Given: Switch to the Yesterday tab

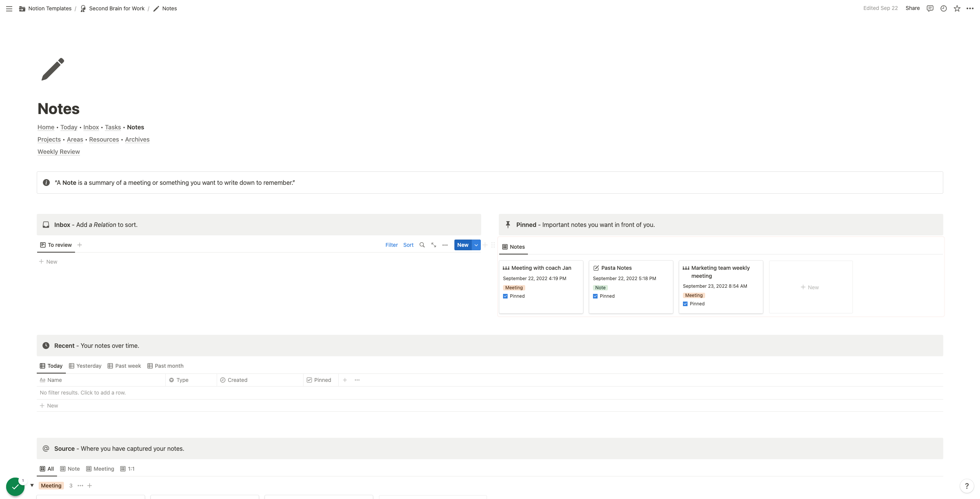Looking at the screenshot, I should tap(85, 366).
